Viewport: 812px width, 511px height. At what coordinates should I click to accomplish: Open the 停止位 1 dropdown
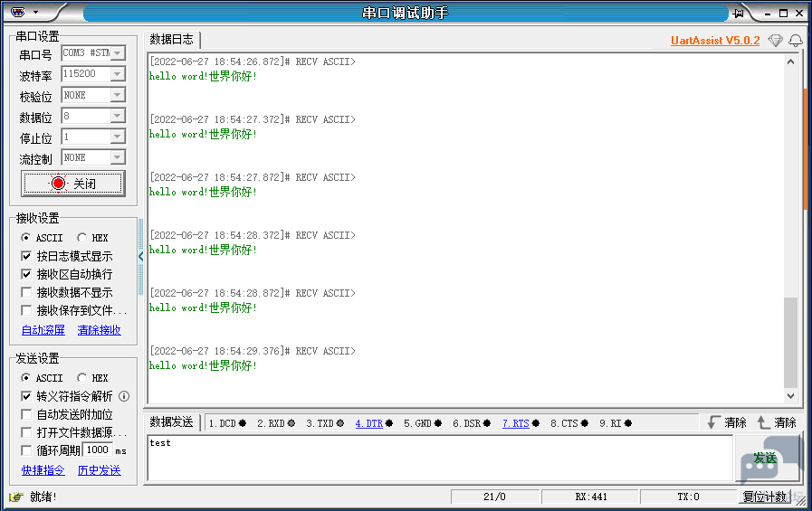tap(118, 137)
